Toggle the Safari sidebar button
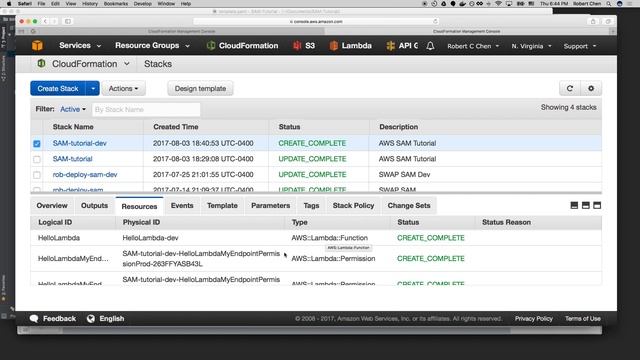Screen dimensions: 640x360 coord(68,21)
